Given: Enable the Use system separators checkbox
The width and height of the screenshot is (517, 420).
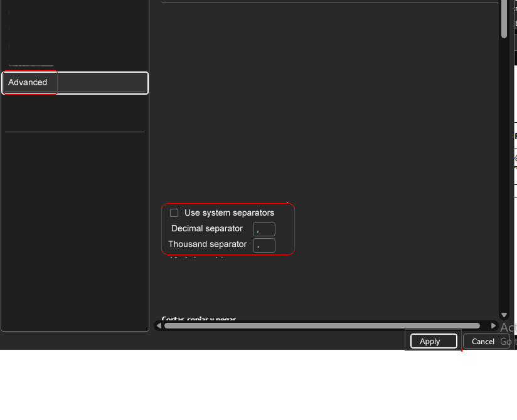Looking at the screenshot, I should click(x=174, y=213).
